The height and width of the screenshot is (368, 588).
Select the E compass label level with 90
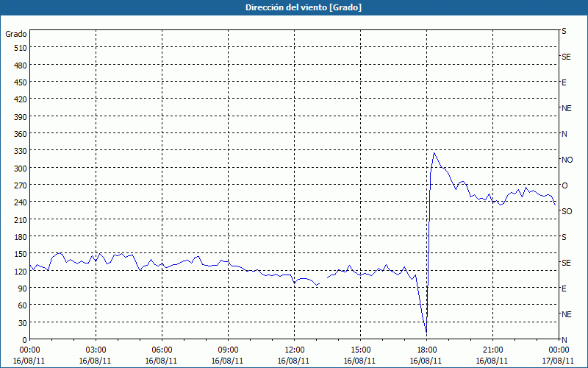[x=564, y=289]
